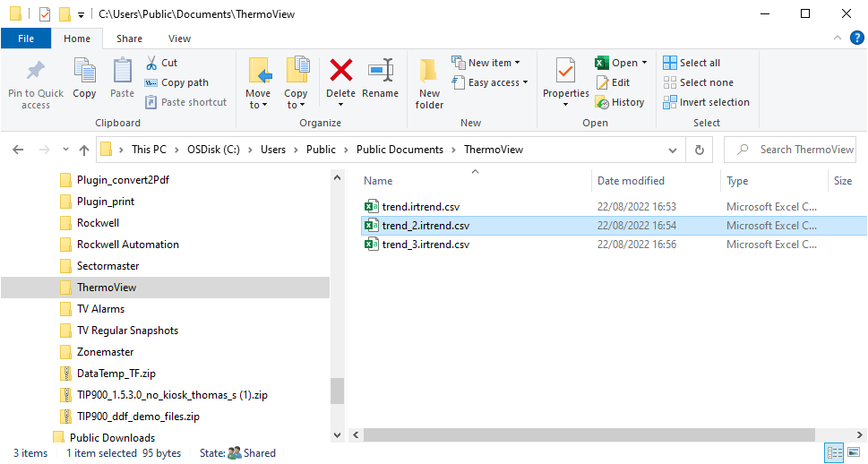Screen dimensions: 868x464
Task: Open the New item dropdown
Action: [x=486, y=63]
